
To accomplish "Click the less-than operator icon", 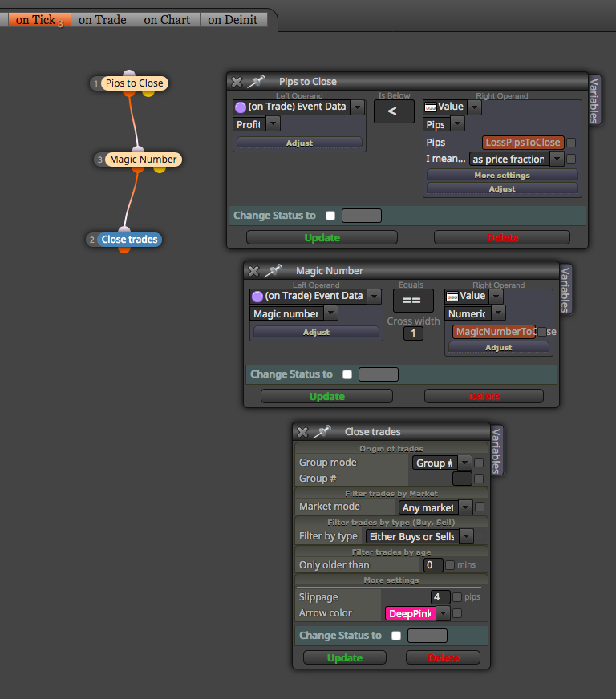I will [x=394, y=111].
